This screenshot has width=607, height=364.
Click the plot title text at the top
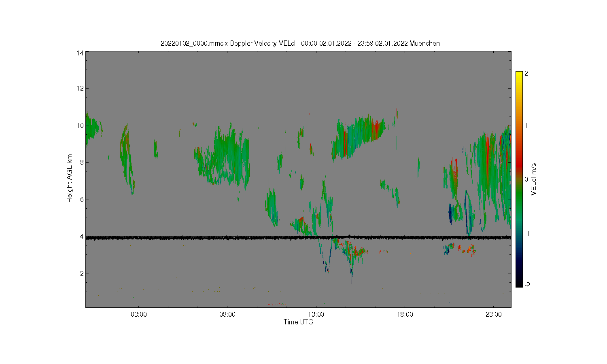click(x=300, y=43)
